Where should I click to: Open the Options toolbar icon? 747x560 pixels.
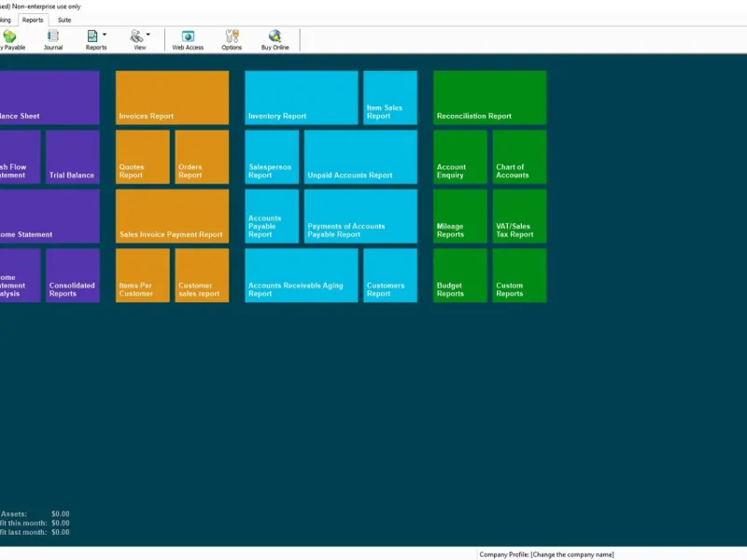coord(232,40)
